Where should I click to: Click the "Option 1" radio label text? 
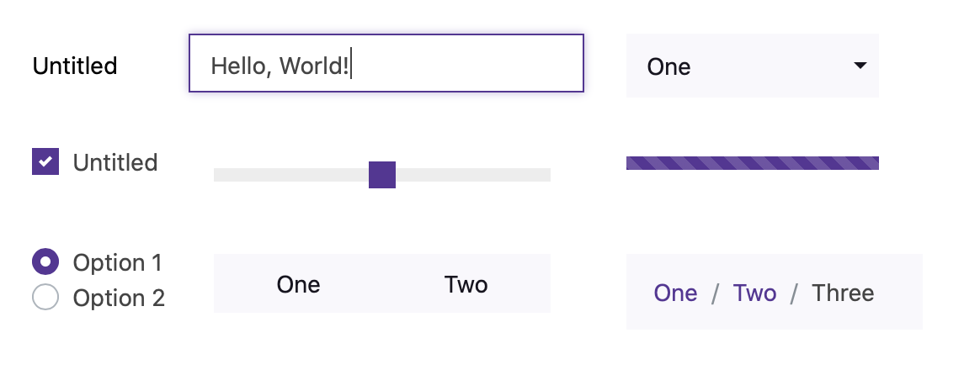click(x=117, y=263)
